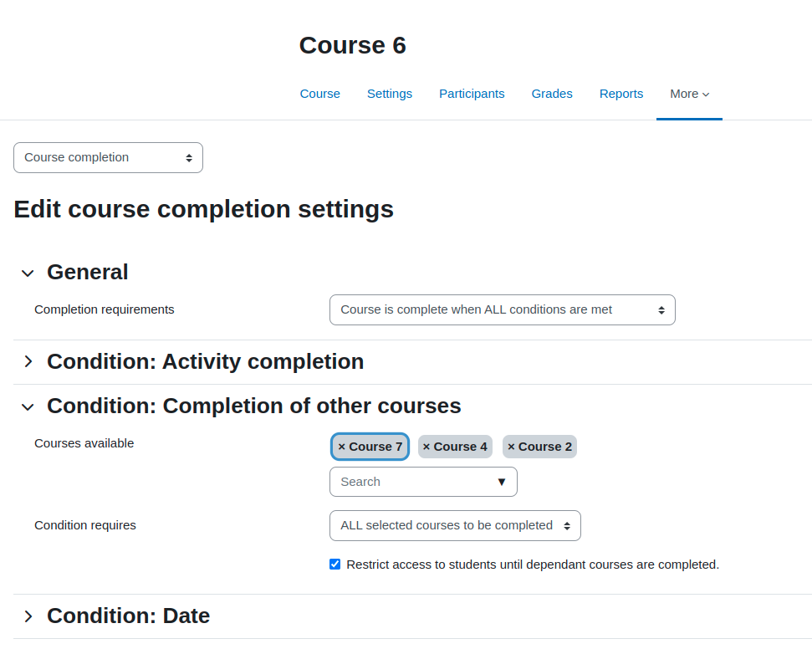The width and height of the screenshot is (812, 649).
Task: Expand the Condition: Date section
Action: tap(28, 616)
